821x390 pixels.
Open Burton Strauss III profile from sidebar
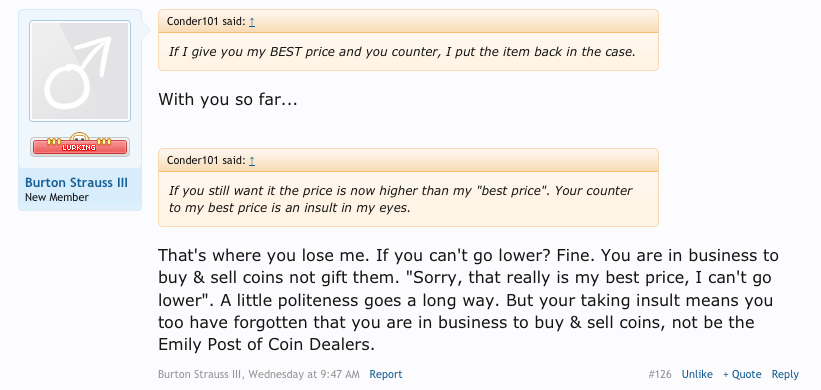[x=76, y=183]
